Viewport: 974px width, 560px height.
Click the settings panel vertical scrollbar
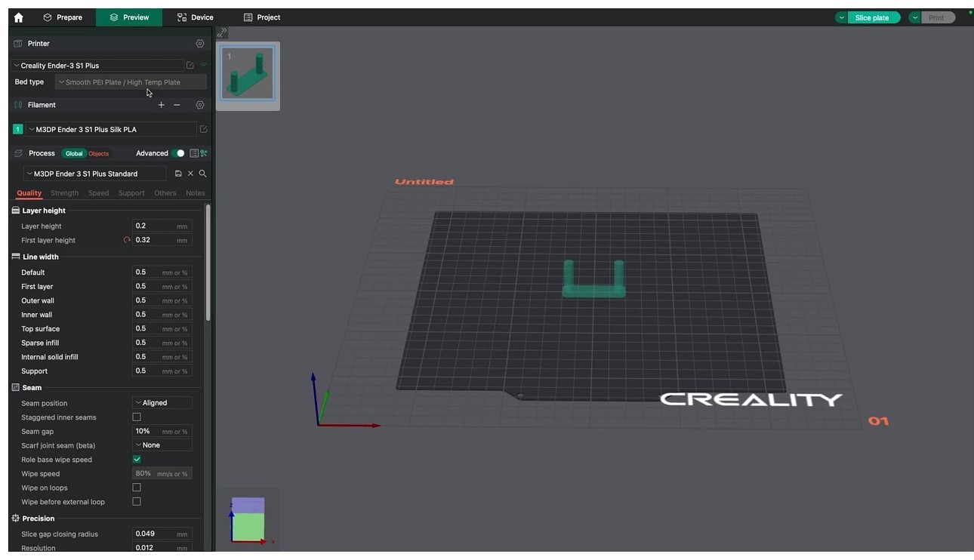coord(208,262)
